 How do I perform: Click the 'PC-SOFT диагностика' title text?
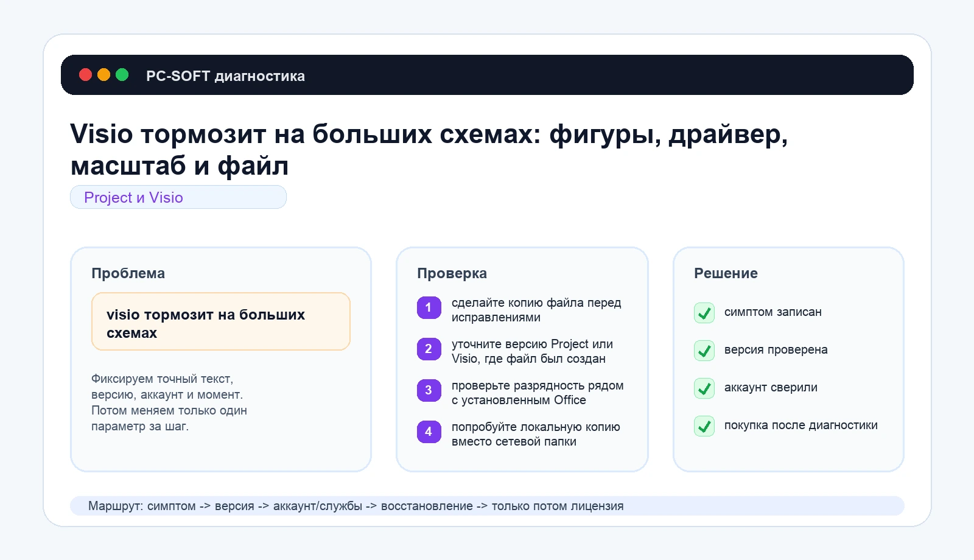point(225,76)
